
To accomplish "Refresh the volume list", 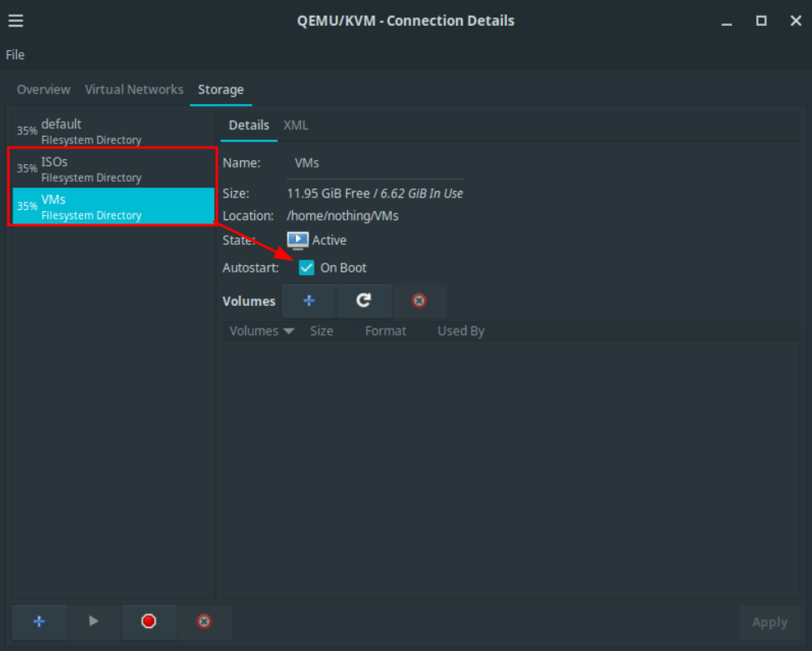I will point(363,301).
